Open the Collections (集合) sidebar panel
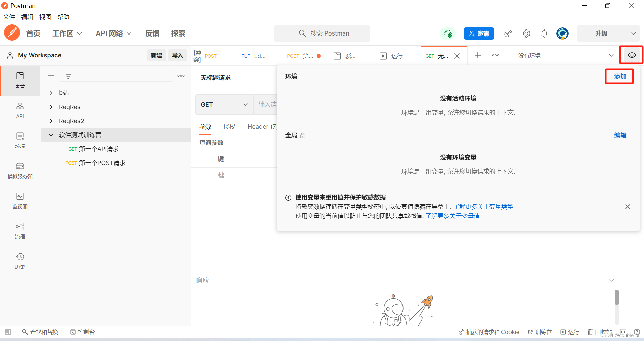This screenshot has width=644, height=341. [x=20, y=80]
